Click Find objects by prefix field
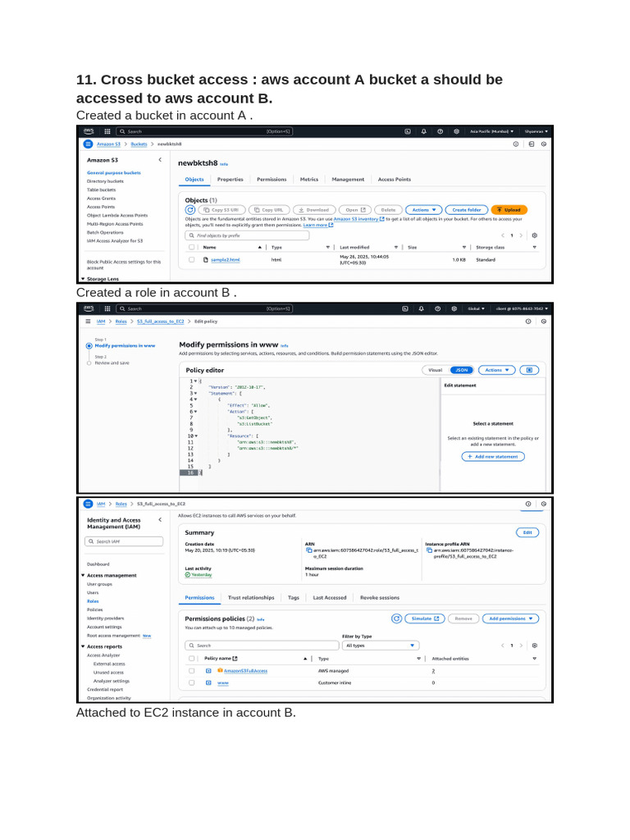 [x=247, y=235]
